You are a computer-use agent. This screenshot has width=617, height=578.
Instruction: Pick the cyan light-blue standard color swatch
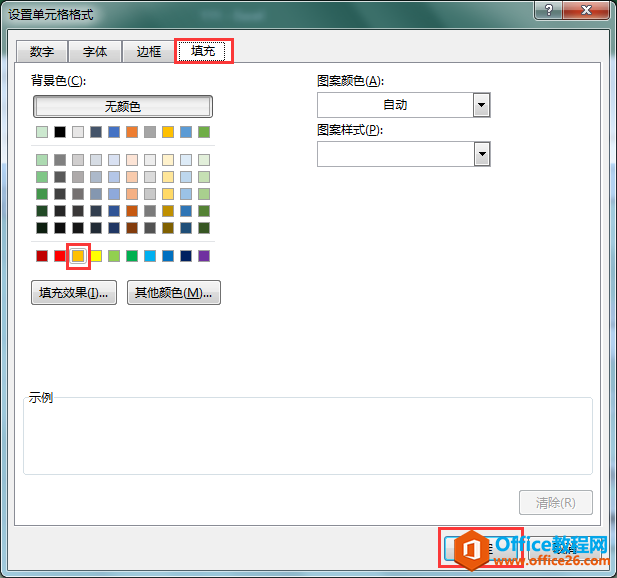[x=150, y=256]
